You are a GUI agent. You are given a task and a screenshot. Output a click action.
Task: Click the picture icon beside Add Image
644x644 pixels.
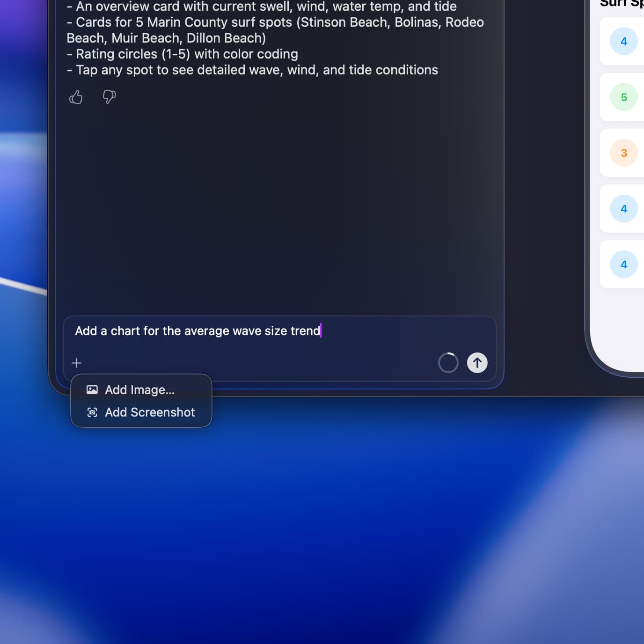point(92,390)
